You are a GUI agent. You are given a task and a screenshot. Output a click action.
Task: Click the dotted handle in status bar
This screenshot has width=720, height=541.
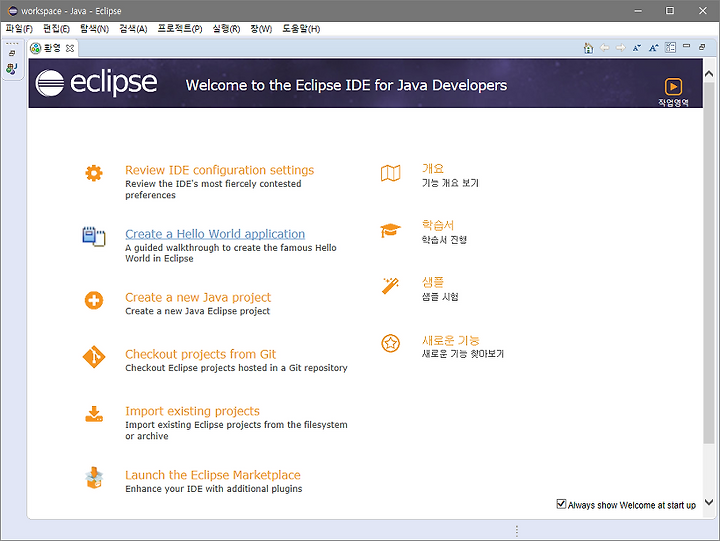(517, 531)
